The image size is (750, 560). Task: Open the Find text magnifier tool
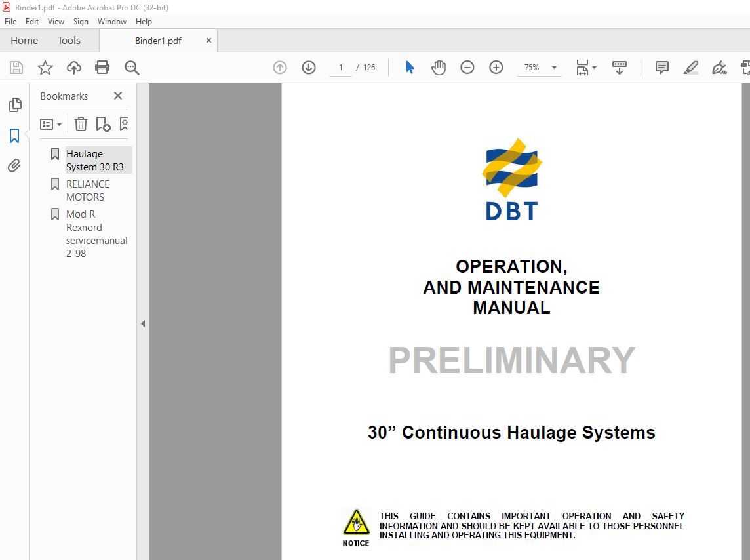tap(132, 68)
